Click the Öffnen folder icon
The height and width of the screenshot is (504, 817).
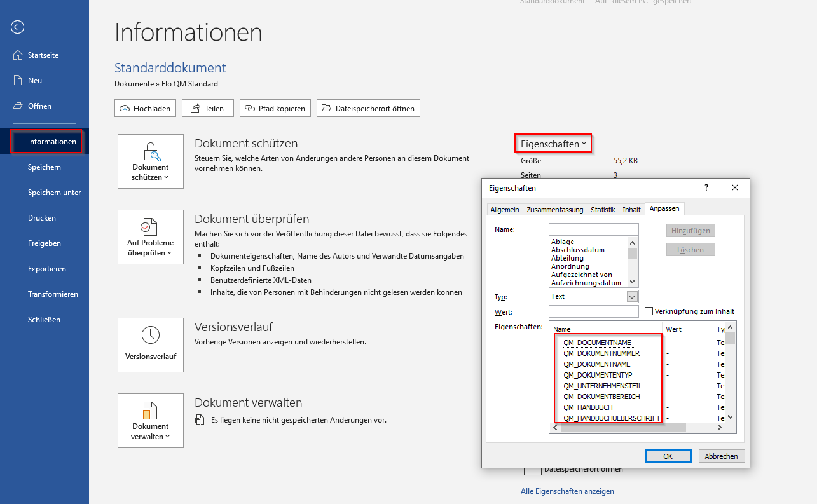click(x=18, y=106)
